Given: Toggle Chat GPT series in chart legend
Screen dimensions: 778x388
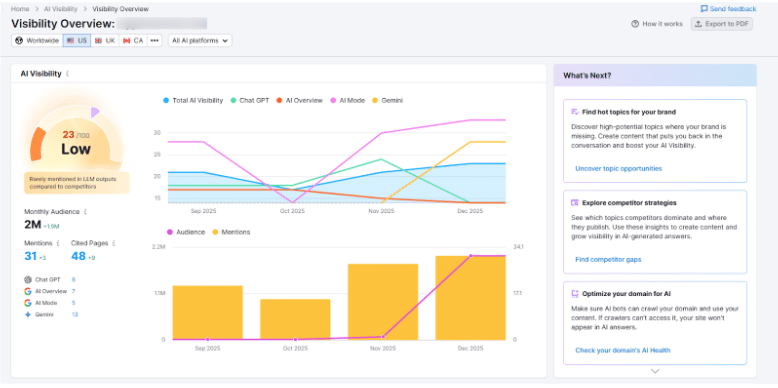Looking at the screenshot, I should tap(250, 100).
